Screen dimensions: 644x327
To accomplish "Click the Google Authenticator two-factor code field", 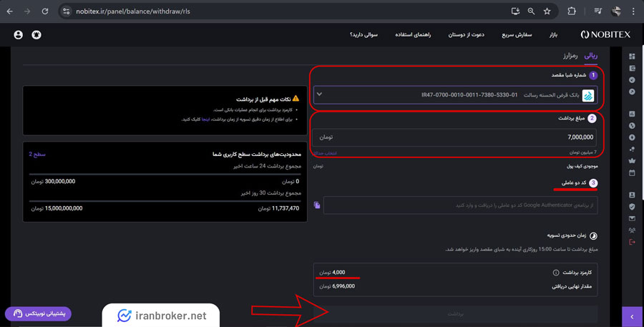I will click(460, 205).
